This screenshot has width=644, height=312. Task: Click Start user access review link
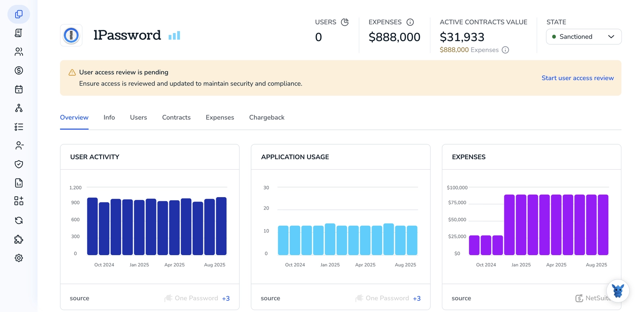click(x=578, y=78)
